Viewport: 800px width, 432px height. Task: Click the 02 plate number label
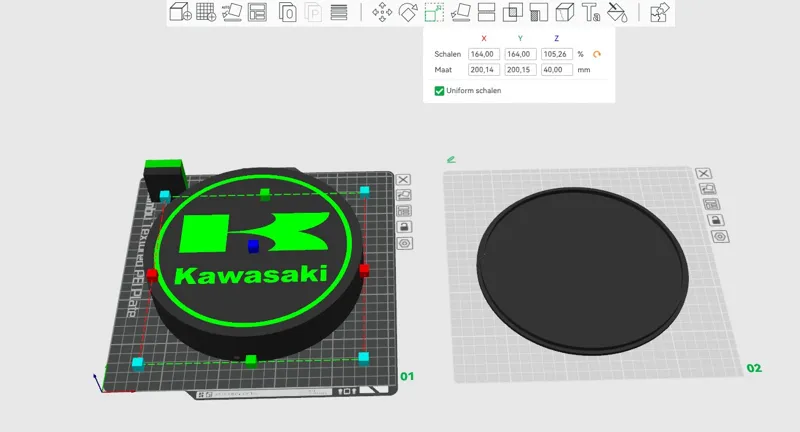click(754, 368)
